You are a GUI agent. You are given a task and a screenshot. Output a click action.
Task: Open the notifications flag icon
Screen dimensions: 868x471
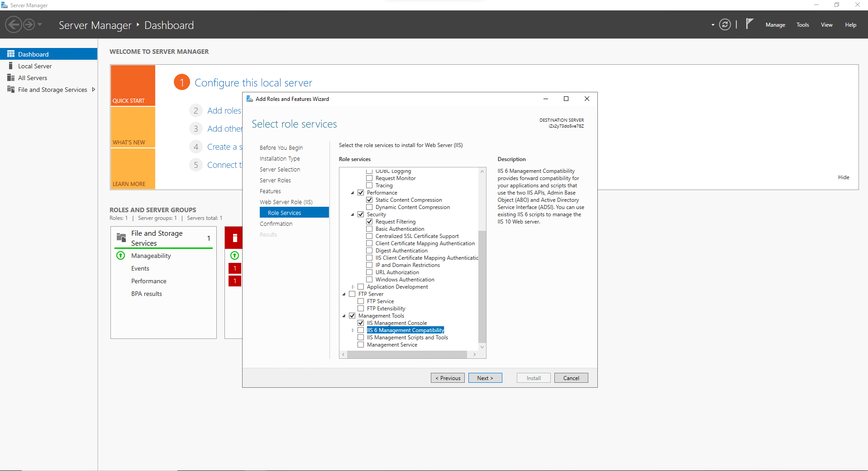pos(749,24)
